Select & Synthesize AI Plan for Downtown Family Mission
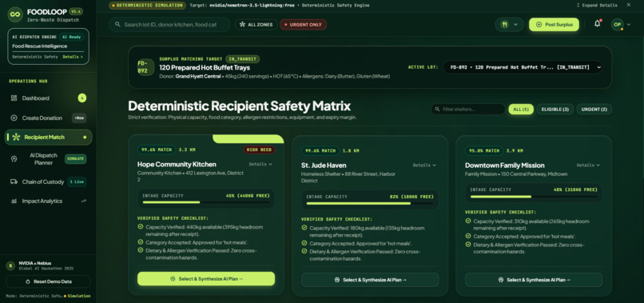The image size is (644, 303). [534, 280]
